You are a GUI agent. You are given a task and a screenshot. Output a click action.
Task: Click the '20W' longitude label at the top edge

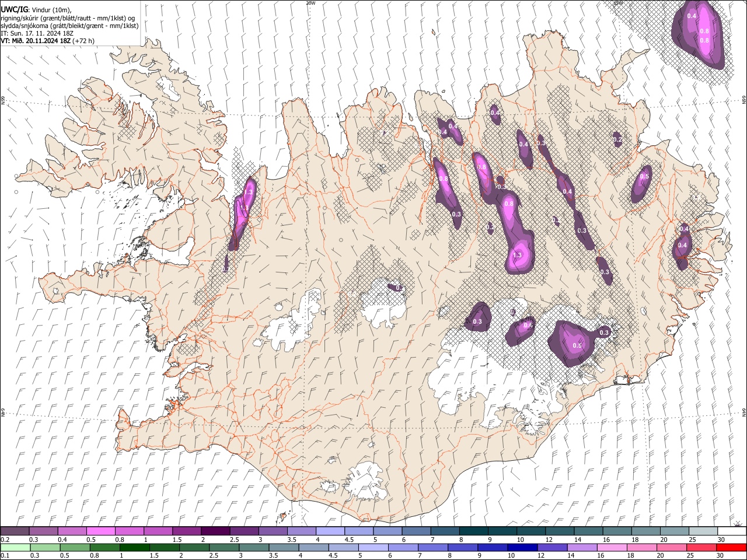pos(310,3)
